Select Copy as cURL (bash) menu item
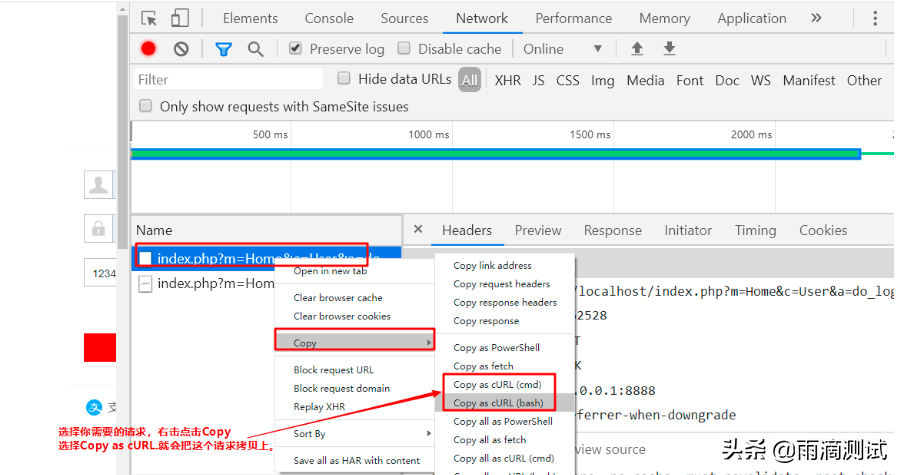Viewport: 901px width, 475px height. [498, 403]
